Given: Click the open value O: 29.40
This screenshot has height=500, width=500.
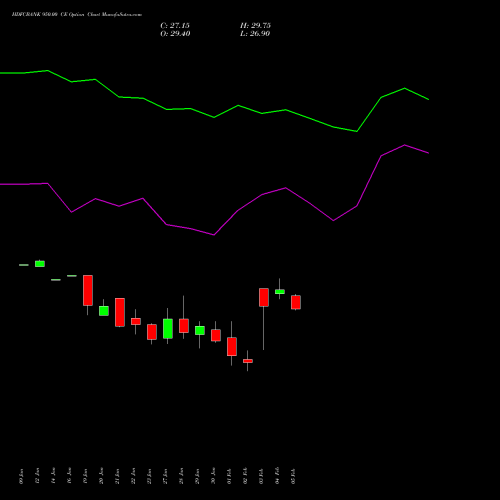Looking at the screenshot, I should point(175,34).
